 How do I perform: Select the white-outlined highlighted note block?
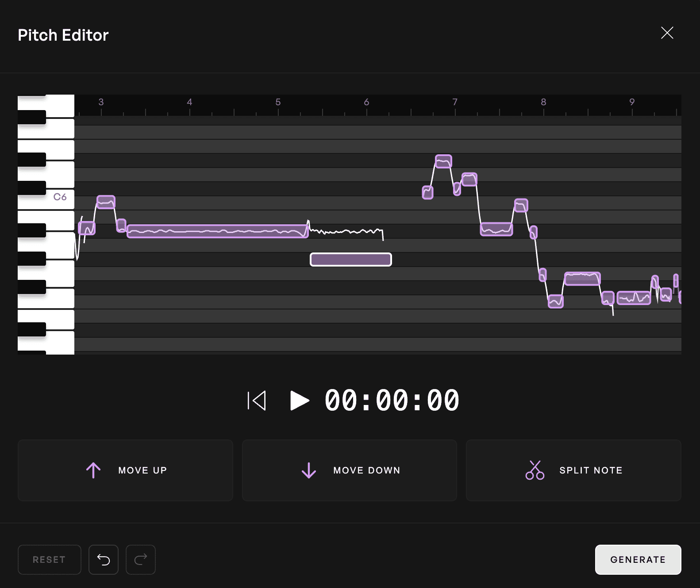351,260
